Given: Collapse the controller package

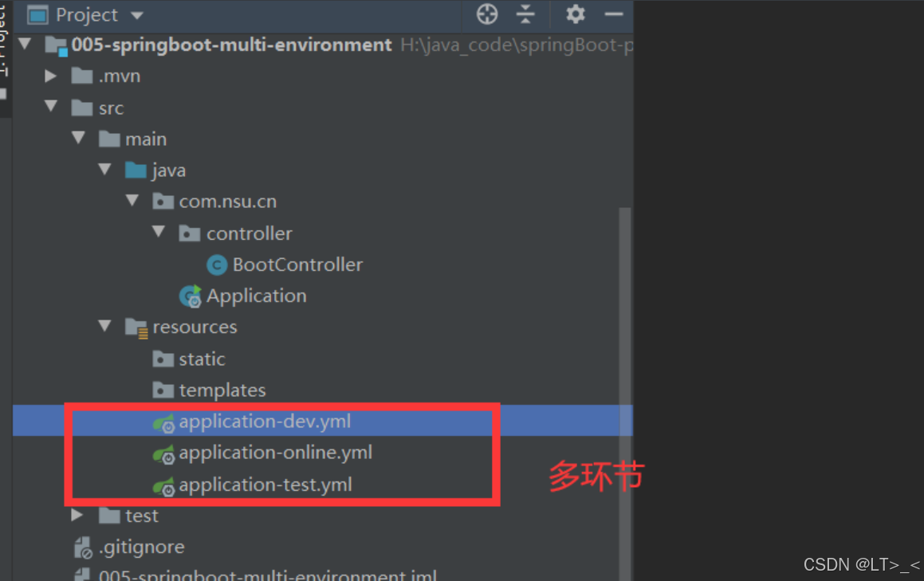Looking at the screenshot, I should click(x=159, y=233).
